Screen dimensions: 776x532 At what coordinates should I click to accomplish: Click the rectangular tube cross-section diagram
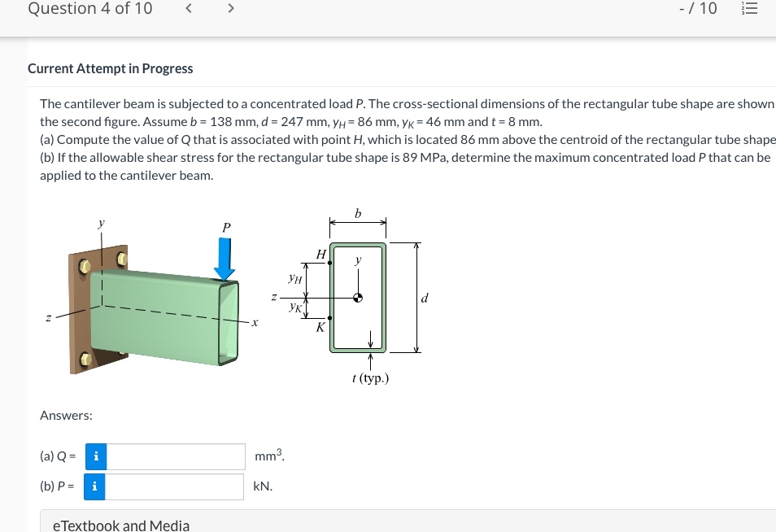point(358,297)
